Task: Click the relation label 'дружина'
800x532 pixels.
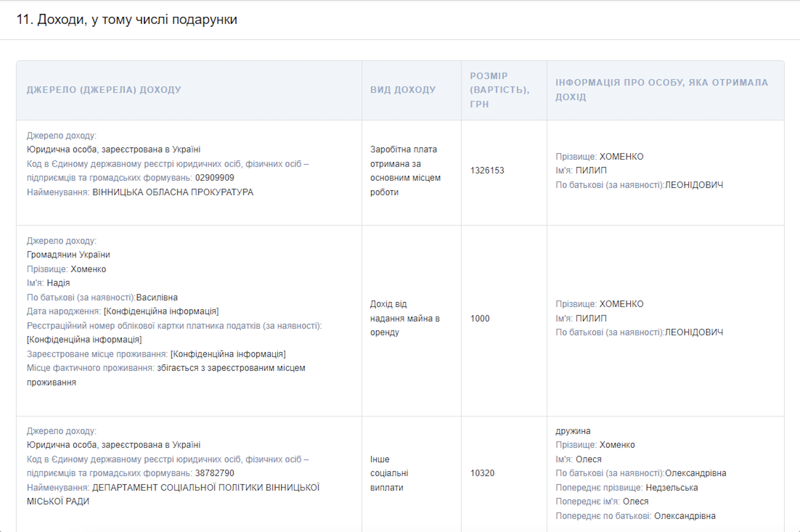Action: tap(573, 431)
